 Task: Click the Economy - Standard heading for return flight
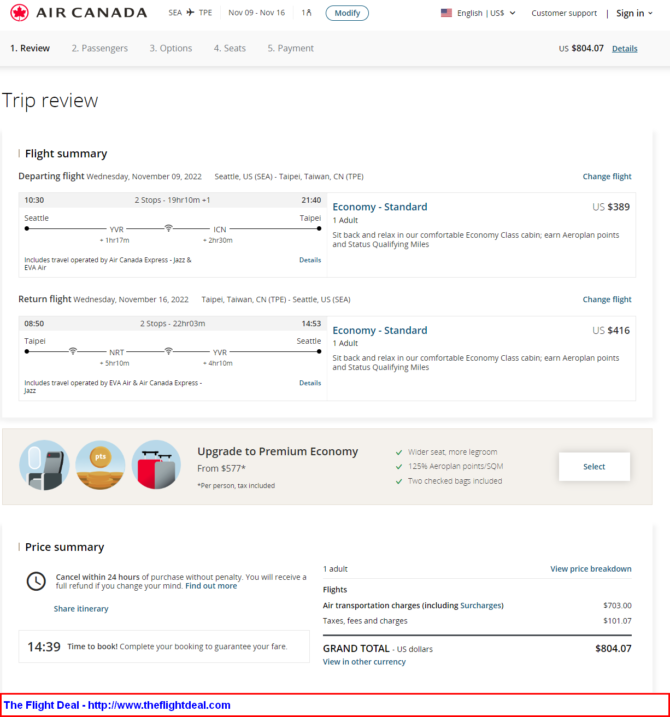[x=380, y=330]
